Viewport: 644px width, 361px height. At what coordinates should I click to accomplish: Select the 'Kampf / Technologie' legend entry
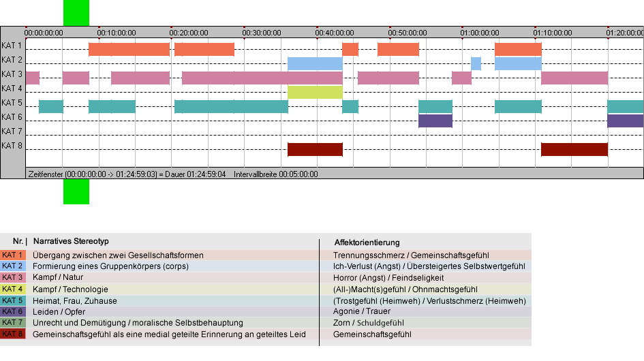70,289
